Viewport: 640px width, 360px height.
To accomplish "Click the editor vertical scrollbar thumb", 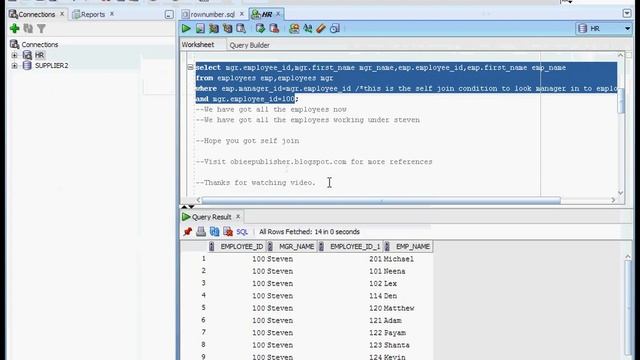I will pyautogui.click(x=621, y=100).
